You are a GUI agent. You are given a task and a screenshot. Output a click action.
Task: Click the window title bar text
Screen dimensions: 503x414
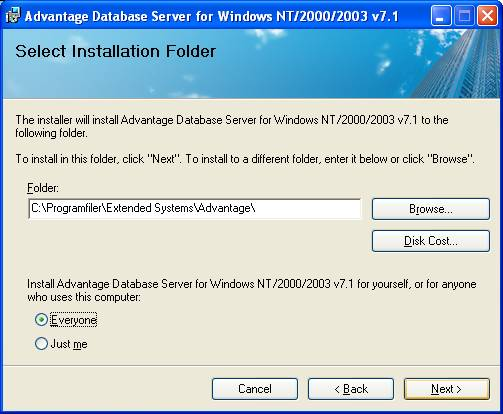point(212,16)
